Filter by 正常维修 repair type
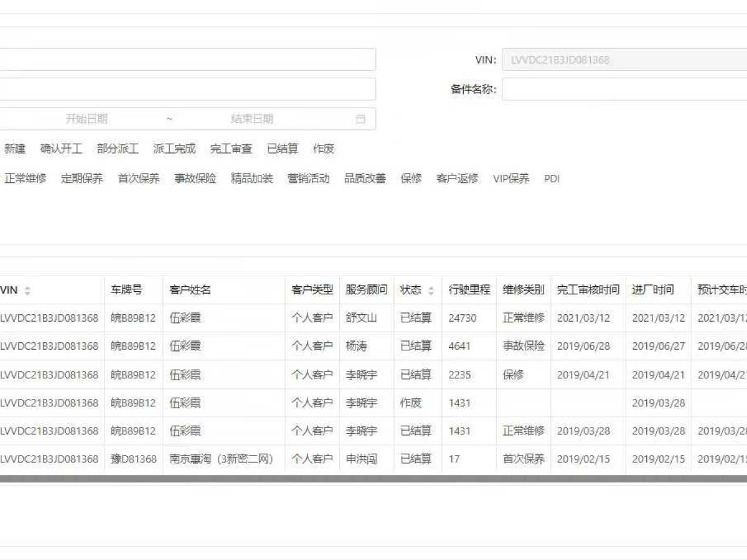 coord(26,179)
